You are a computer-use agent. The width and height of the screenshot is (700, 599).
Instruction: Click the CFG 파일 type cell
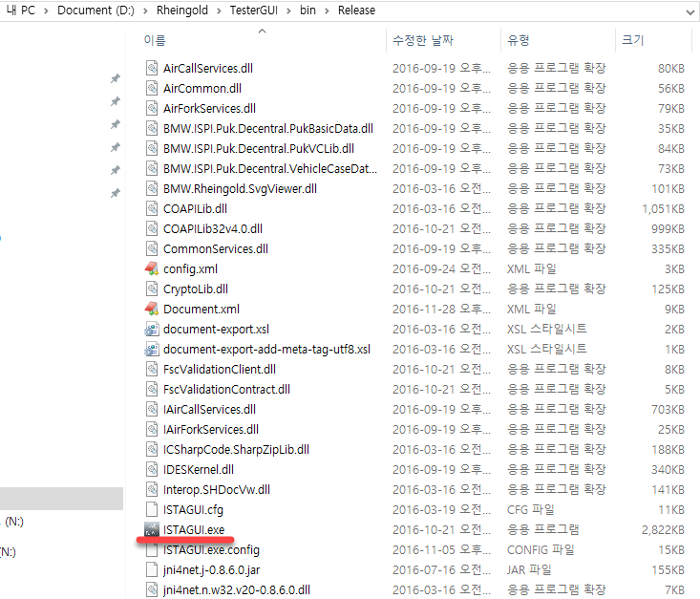[530, 509]
